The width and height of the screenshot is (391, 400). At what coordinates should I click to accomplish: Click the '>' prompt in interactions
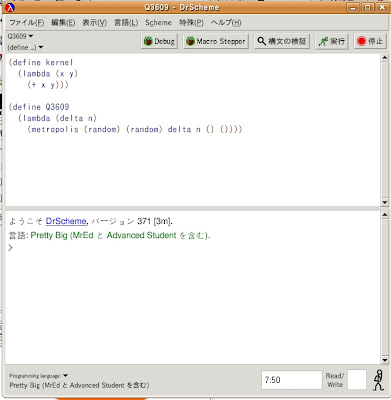[11, 247]
